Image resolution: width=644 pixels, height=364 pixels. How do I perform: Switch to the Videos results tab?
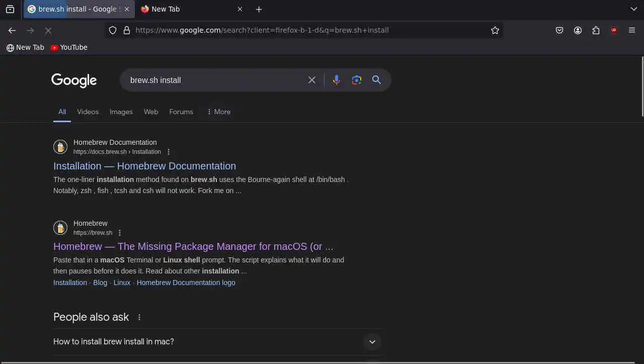tap(88, 112)
